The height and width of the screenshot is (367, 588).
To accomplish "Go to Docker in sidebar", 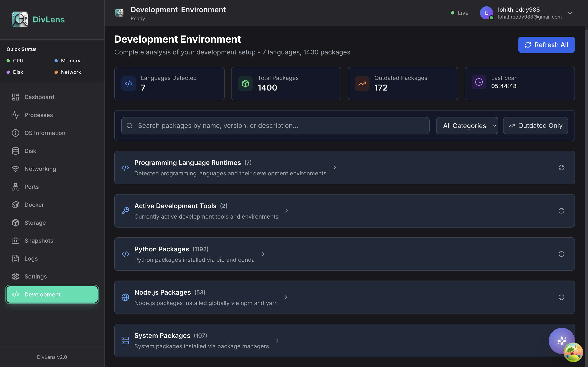I will pyautogui.click(x=34, y=205).
